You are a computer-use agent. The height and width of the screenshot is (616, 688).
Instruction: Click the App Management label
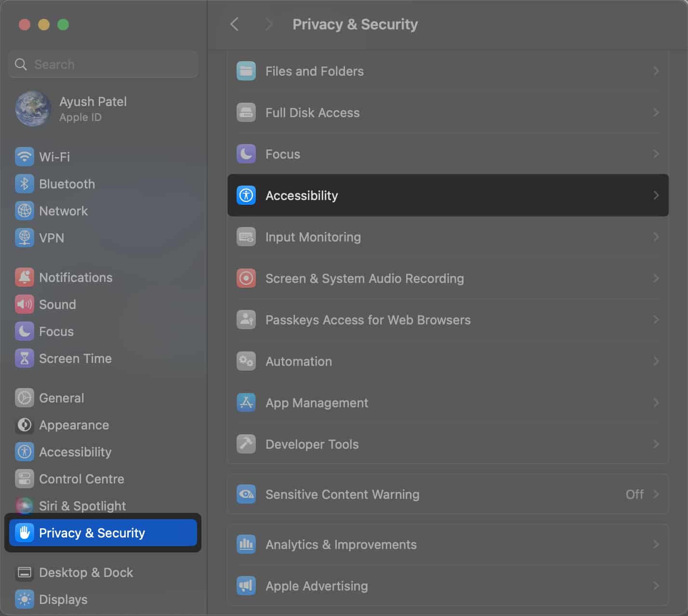317,402
